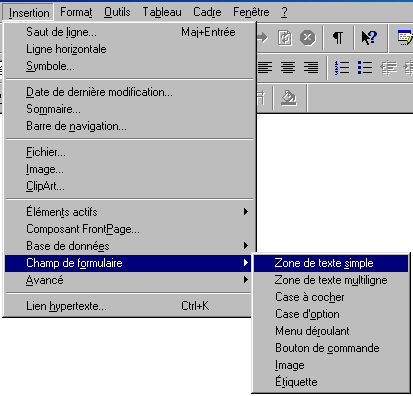Center the paragraph text
This screenshot has height=396, width=413.
[x=288, y=68]
